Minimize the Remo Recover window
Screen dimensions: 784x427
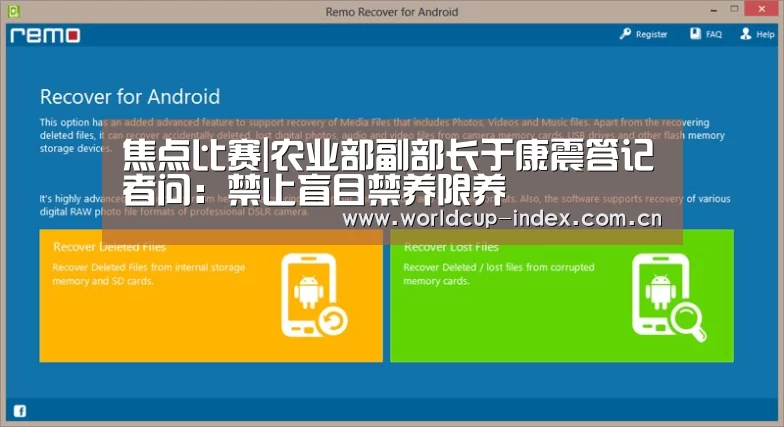714,10
